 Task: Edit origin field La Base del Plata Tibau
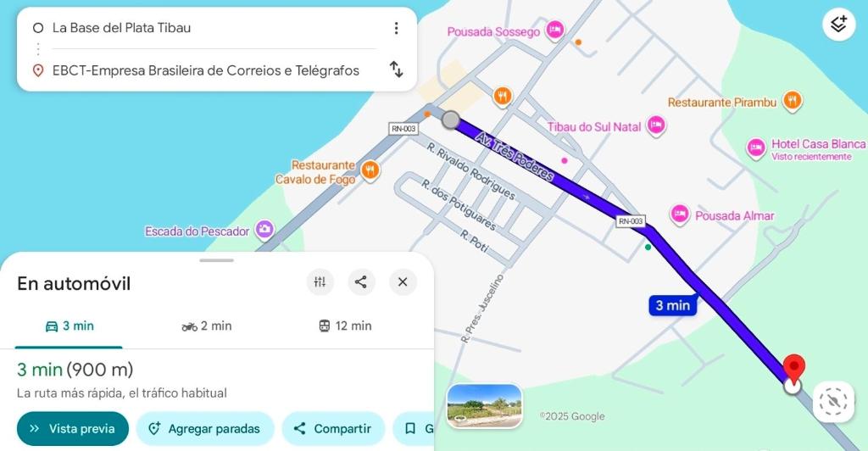click(203, 28)
